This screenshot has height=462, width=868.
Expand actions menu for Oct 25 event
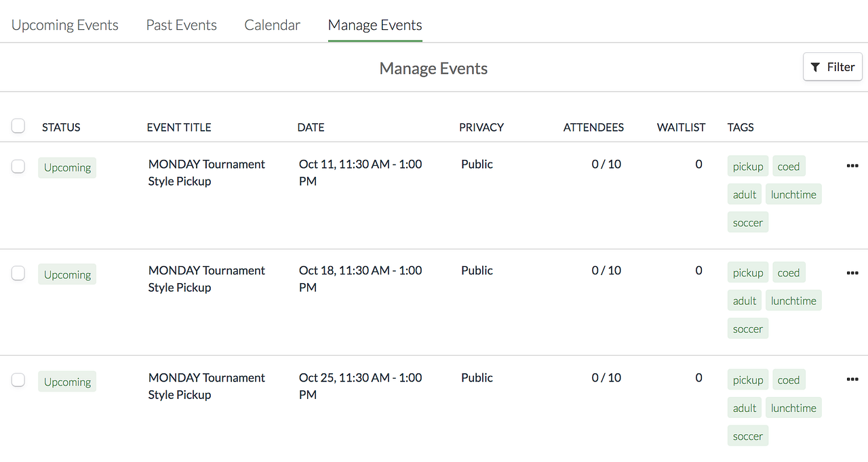point(852,379)
